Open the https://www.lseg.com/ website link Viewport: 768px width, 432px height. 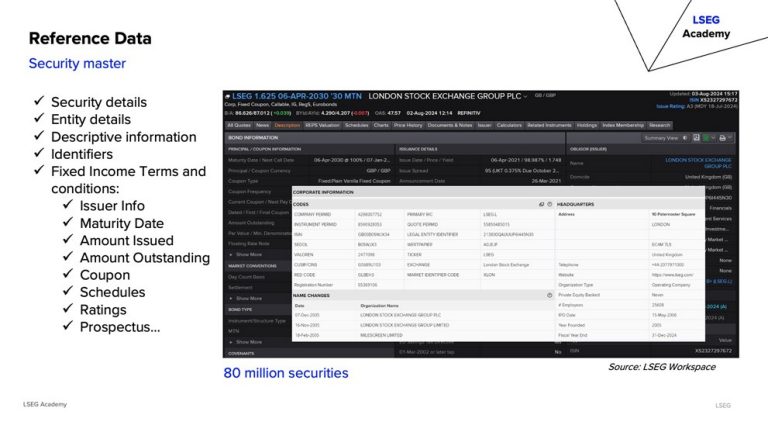[x=672, y=275]
